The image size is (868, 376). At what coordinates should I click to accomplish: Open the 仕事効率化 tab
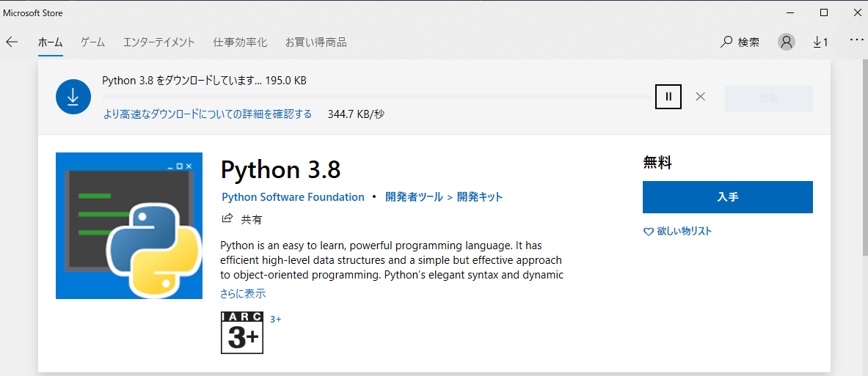(240, 42)
